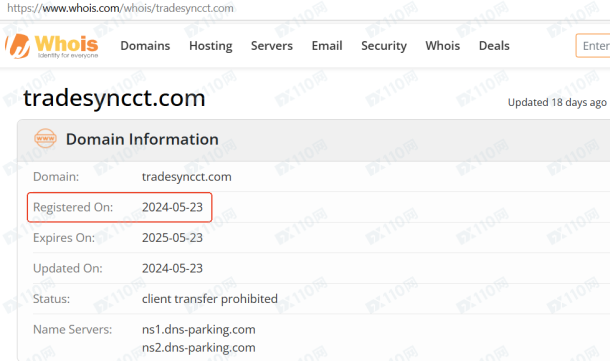Open the Deals menu
Viewport: 610px width, 361px height.
click(x=494, y=46)
